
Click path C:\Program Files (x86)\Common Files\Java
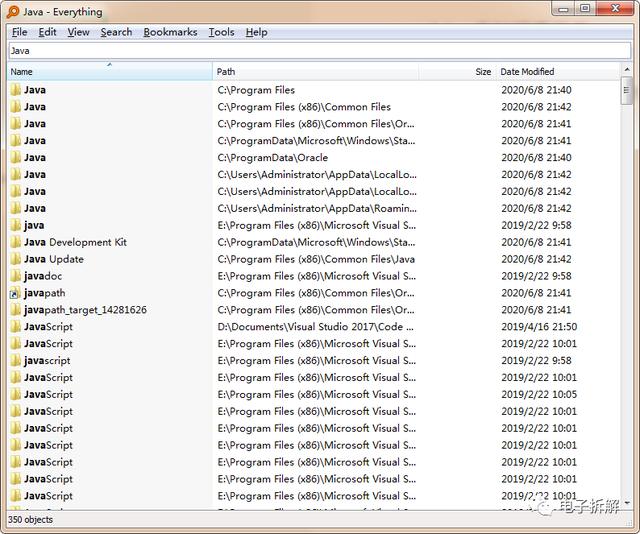tap(316, 259)
